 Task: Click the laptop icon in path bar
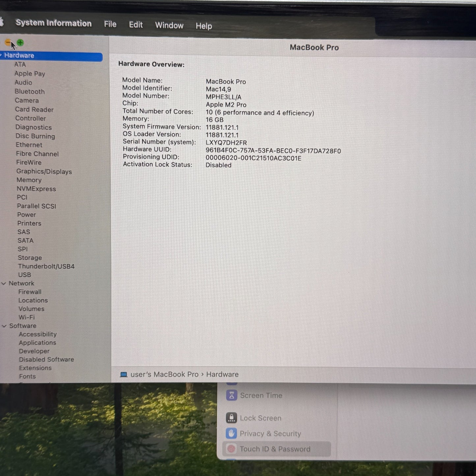tap(124, 375)
